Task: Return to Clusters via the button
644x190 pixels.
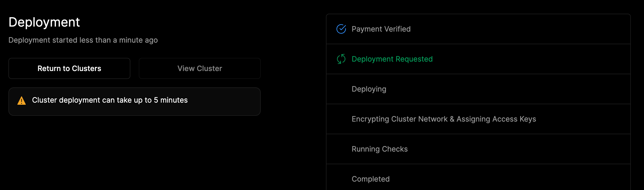Action: [69, 68]
